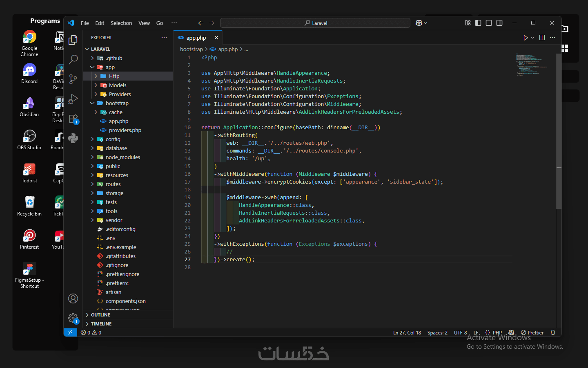Open the Python extension view icon

coord(73,138)
